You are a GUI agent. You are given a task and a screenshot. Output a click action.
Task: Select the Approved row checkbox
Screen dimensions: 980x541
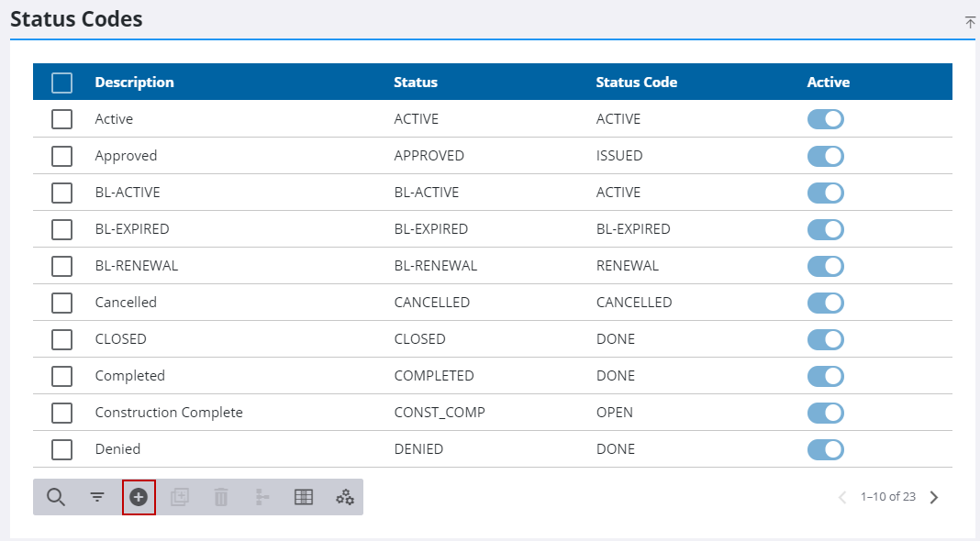pyautogui.click(x=61, y=156)
